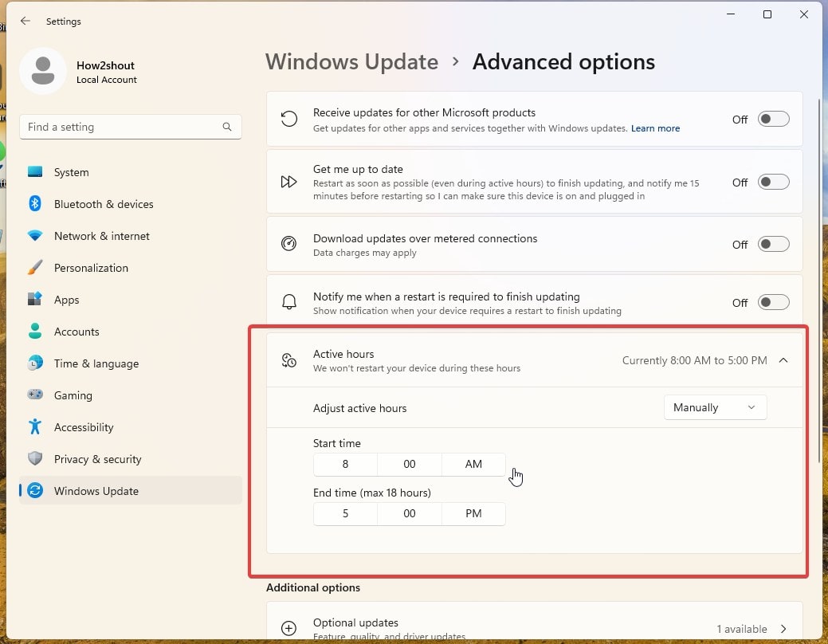Navigate to Windows Update breadcrumb
The height and width of the screenshot is (644, 828).
[x=351, y=62]
